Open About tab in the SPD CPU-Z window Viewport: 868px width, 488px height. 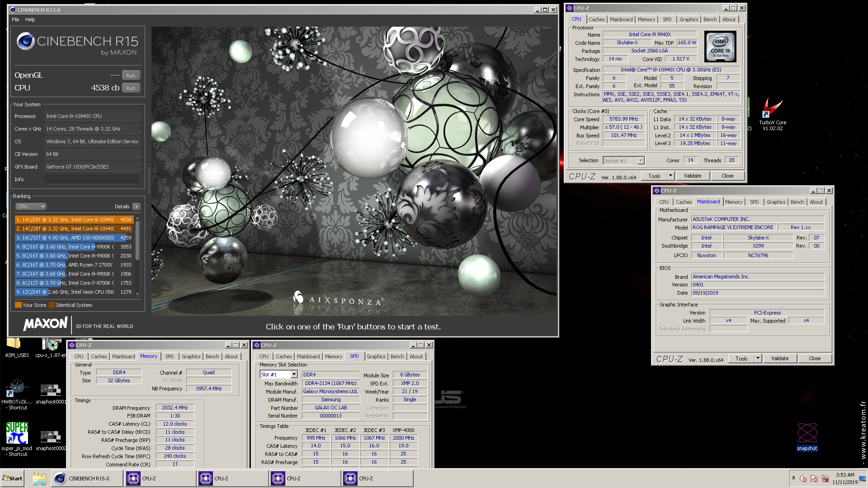click(x=416, y=357)
